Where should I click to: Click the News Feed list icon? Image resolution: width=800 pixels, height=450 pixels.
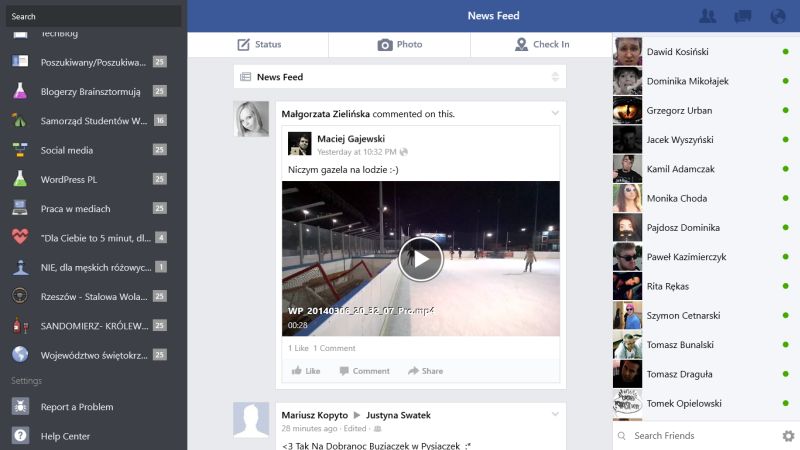click(245, 77)
